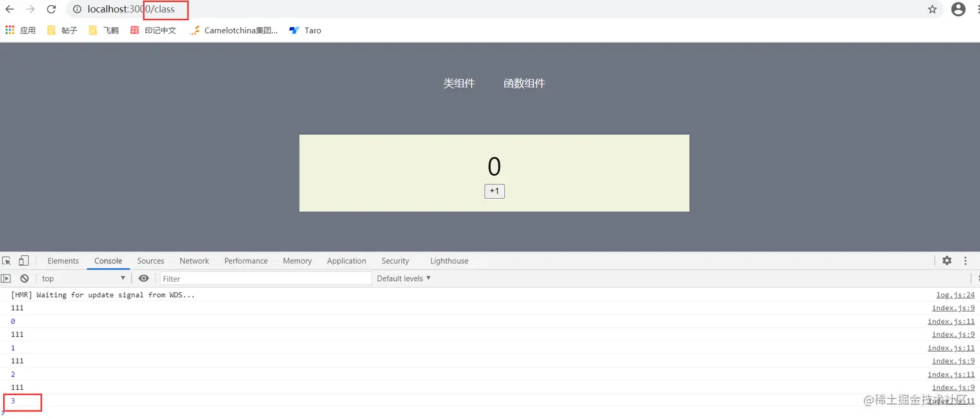Screen dimensions: 980x419
Task: Open the 应用 apps shortcut
Action: tap(20, 30)
